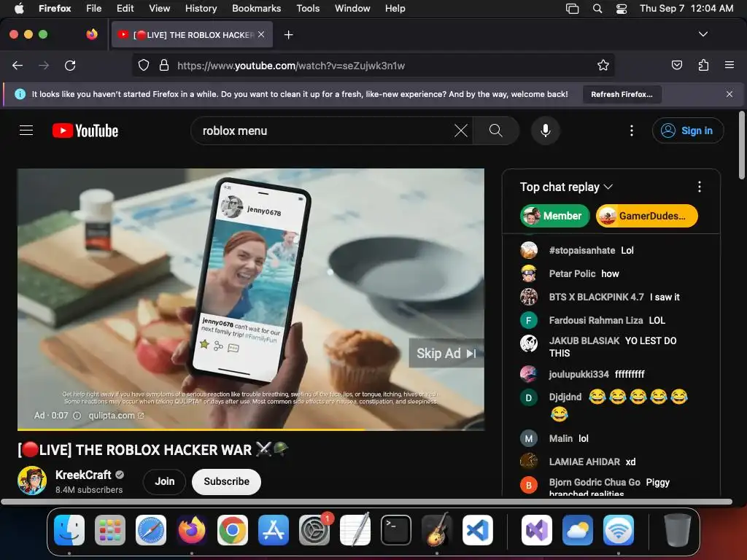747x560 pixels.
Task: Click the video title text
Action: tap(153, 449)
